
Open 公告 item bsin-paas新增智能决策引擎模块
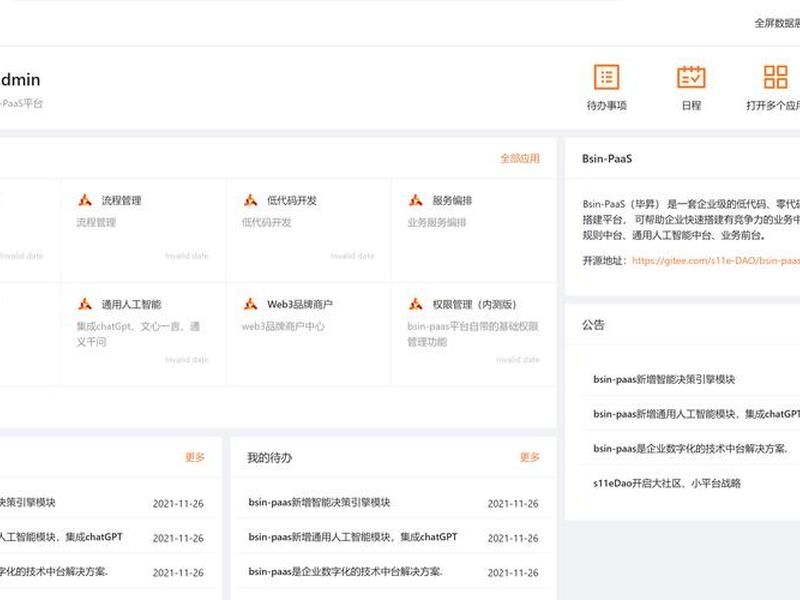pos(664,379)
